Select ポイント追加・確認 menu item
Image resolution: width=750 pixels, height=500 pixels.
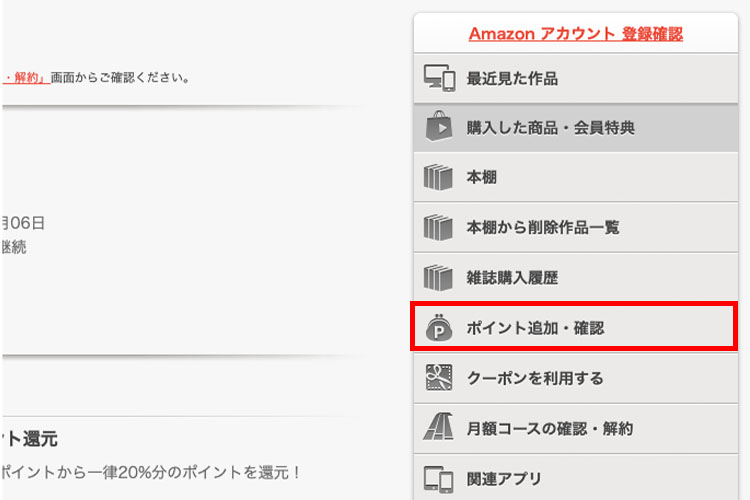(x=535, y=328)
